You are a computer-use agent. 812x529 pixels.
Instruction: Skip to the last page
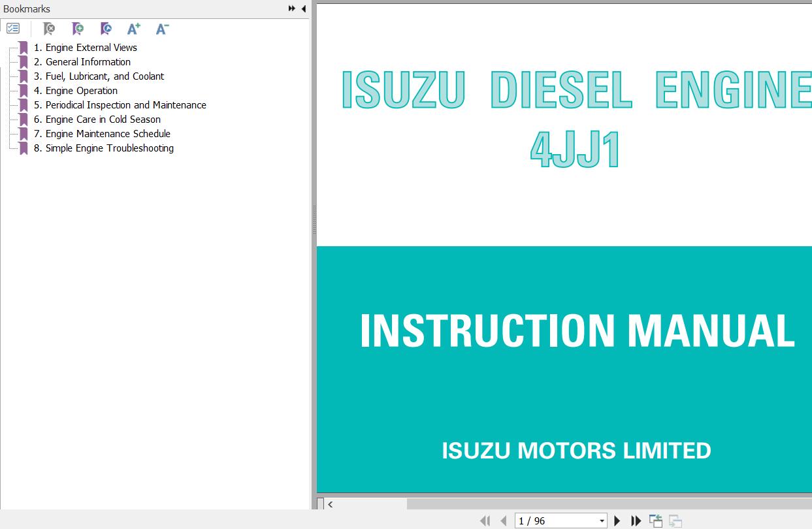coord(636,521)
